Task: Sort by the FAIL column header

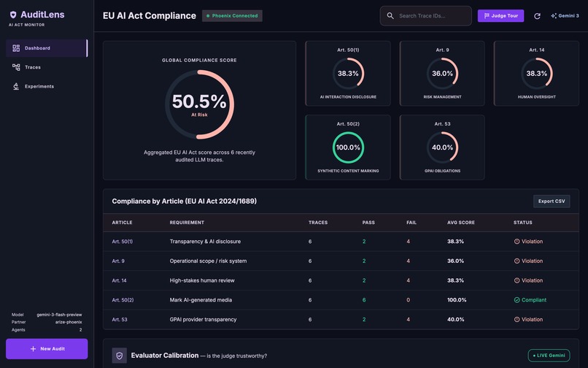Action: [411, 222]
